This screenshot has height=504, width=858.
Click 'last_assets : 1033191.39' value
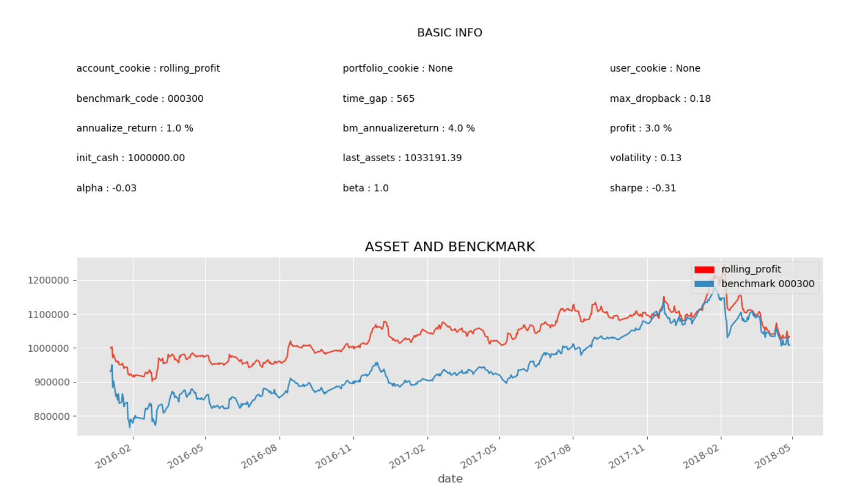[x=402, y=158]
